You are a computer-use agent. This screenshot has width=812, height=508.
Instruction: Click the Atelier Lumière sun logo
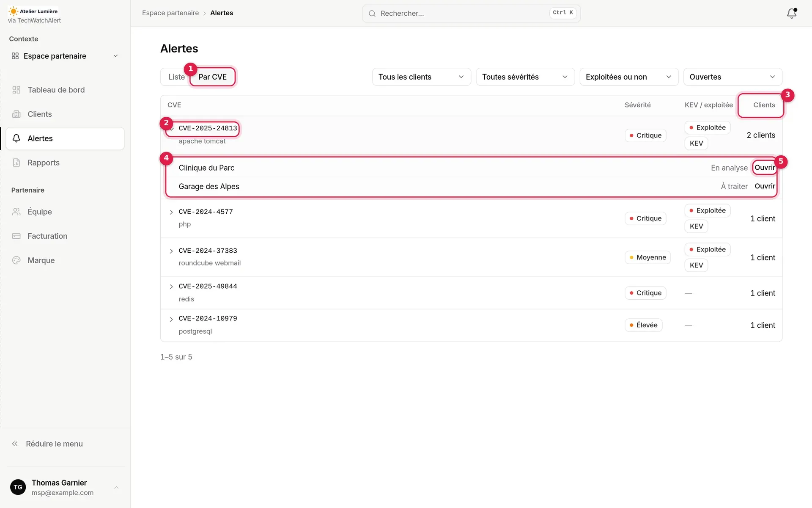14,11
